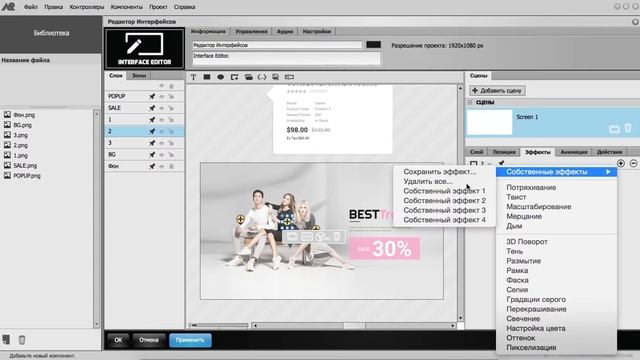This screenshot has height=360, width=640.
Task: Click the Редактор Интерфейсов name field
Action: (x=277, y=45)
